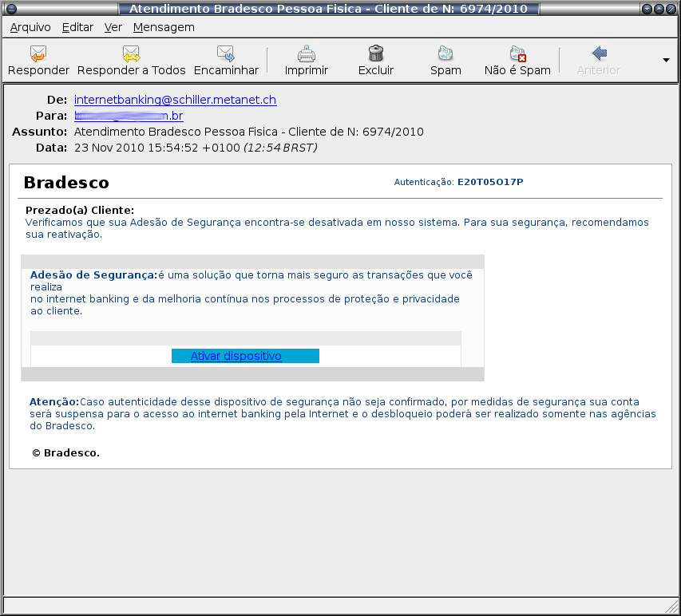The width and height of the screenshot is (681, 616).
Task: Click the Bradesco heading in email body
Action: (x=66, y=183)
